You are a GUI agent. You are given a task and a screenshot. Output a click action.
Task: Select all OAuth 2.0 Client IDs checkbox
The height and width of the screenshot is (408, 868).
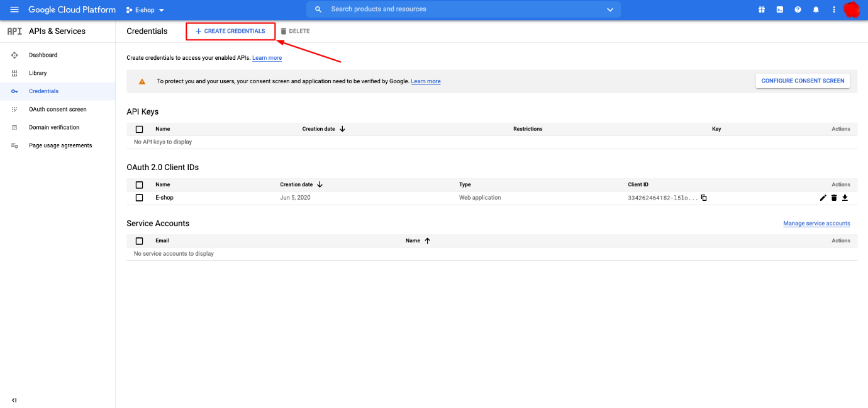pyautogui.click(x=139, y=185)
